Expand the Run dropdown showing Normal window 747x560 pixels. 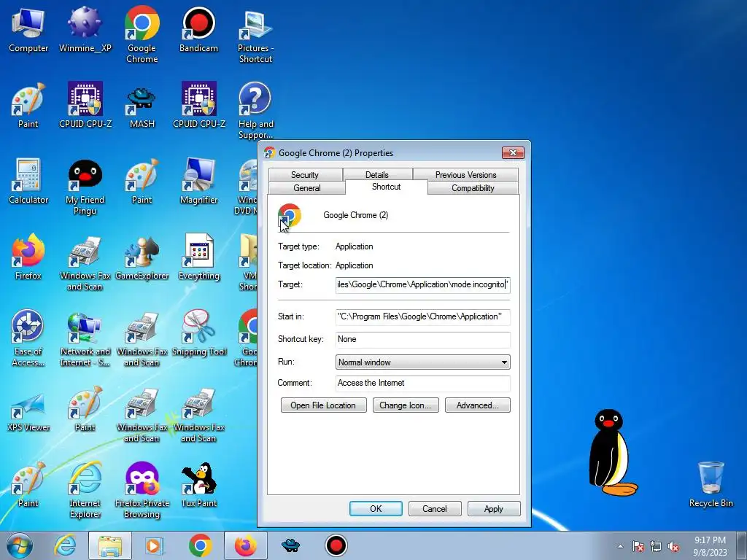click(x=422, y=362)
